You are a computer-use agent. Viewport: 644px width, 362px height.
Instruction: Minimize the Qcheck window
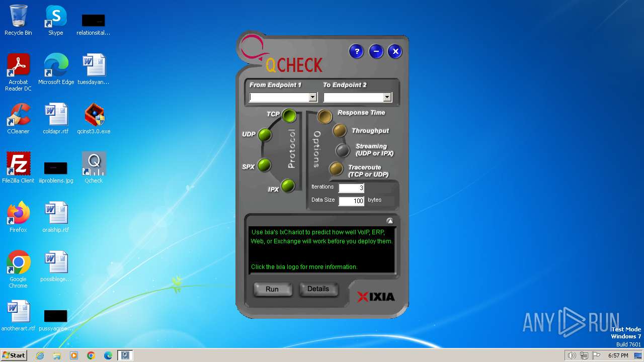point(376,51)
